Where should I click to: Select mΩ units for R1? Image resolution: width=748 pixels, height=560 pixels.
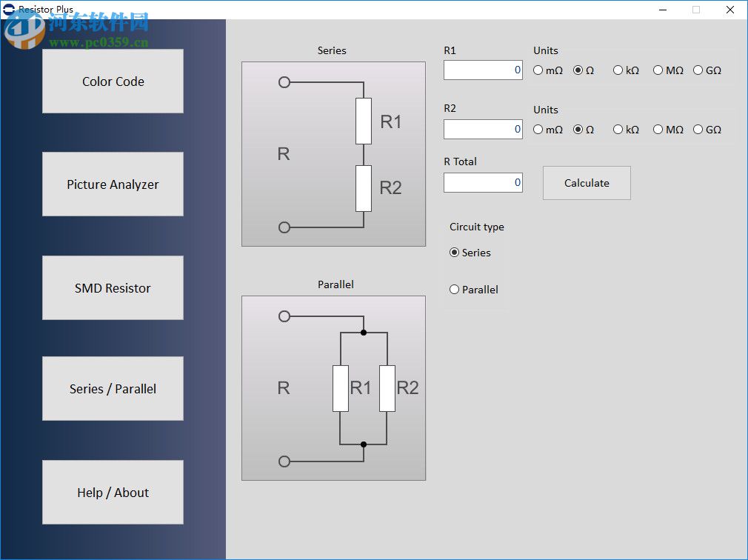537,70
